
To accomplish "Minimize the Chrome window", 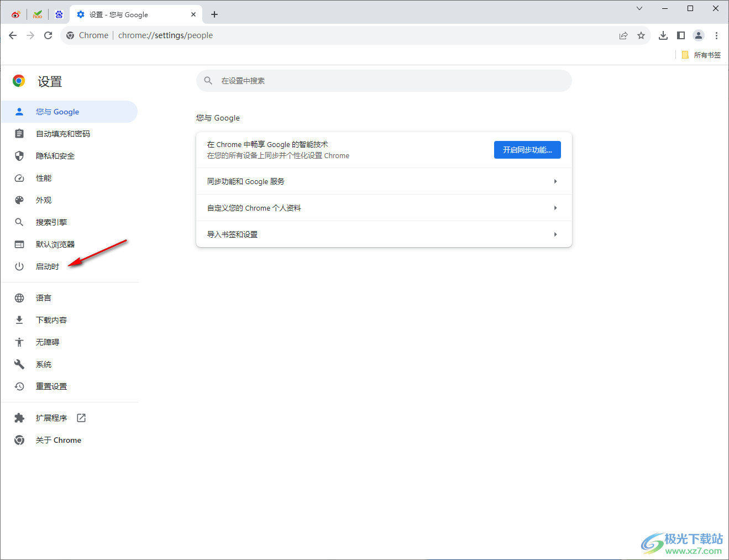I will click(665, 8).
